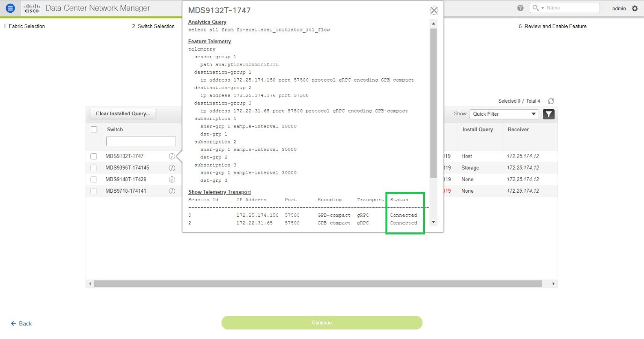Sort by the Receiver column header

[518, 129]
